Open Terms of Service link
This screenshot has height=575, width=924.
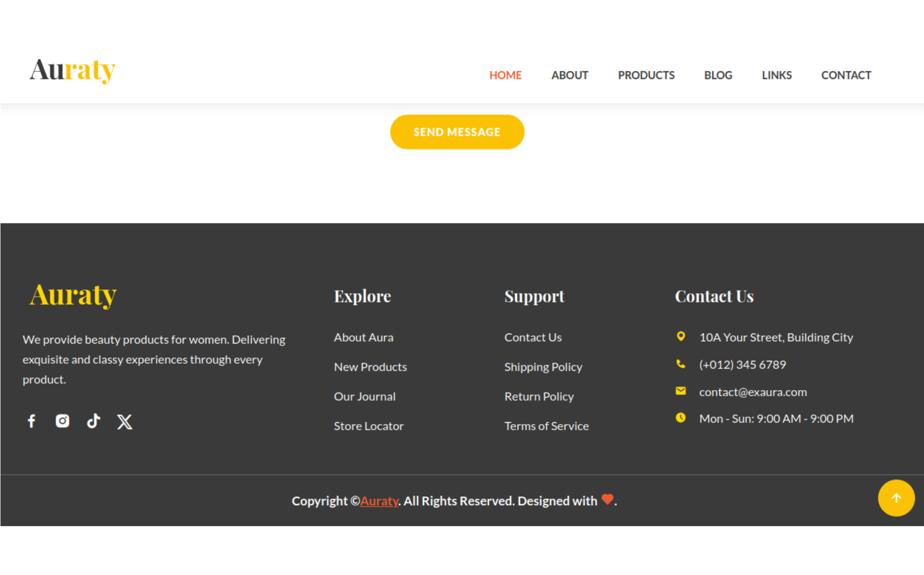click(546, 426)
